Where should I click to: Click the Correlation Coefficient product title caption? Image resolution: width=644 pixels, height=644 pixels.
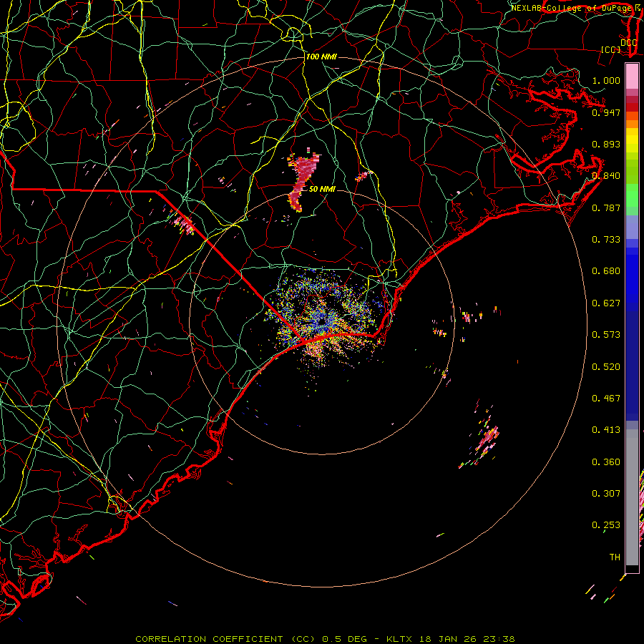coord(325,639)
